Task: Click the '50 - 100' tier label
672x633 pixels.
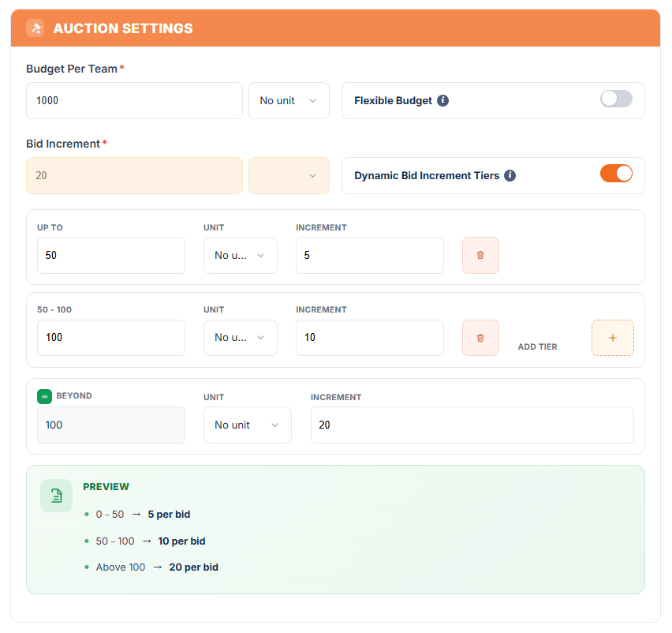Action: tap(54, 309)
